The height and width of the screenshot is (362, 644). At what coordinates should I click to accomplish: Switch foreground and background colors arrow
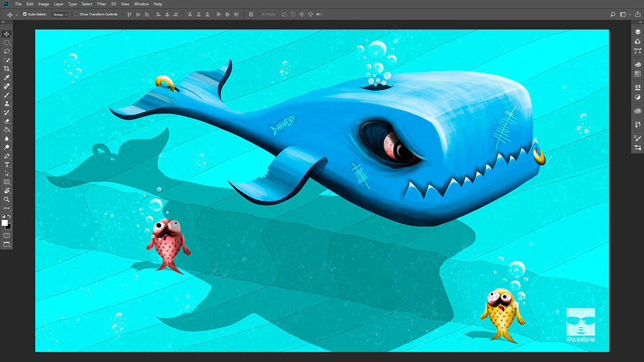tap(9, 216)
